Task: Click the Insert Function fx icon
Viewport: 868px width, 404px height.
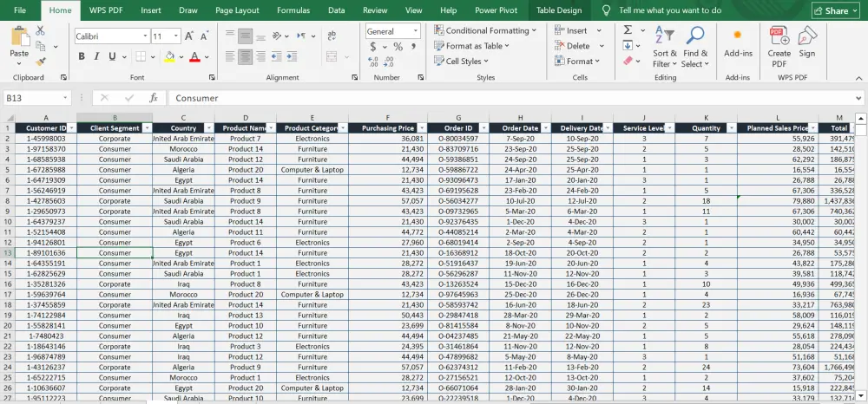Action: tap(154, 98)
